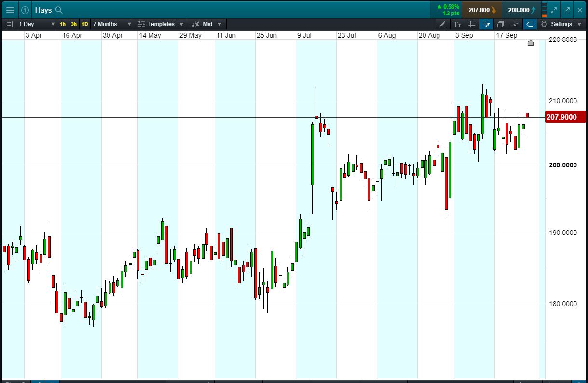Click the grey home marker on chart
This screenshot has width=588, height=383.
pos(531,43)
